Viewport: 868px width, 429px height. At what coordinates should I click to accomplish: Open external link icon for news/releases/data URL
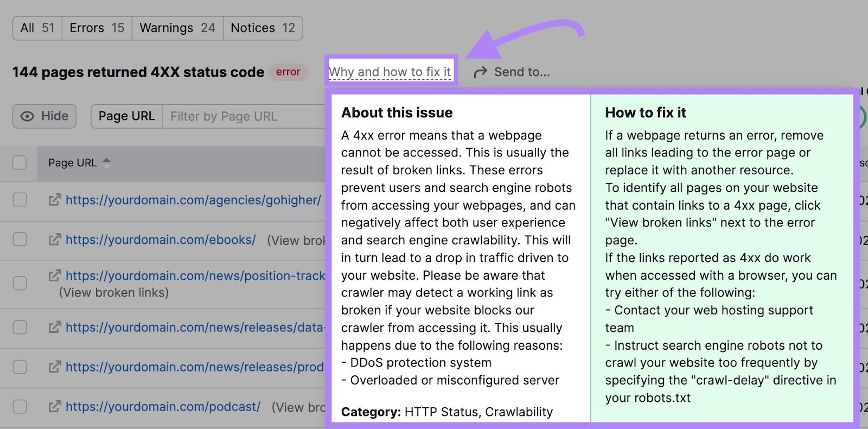pos(54,327)
